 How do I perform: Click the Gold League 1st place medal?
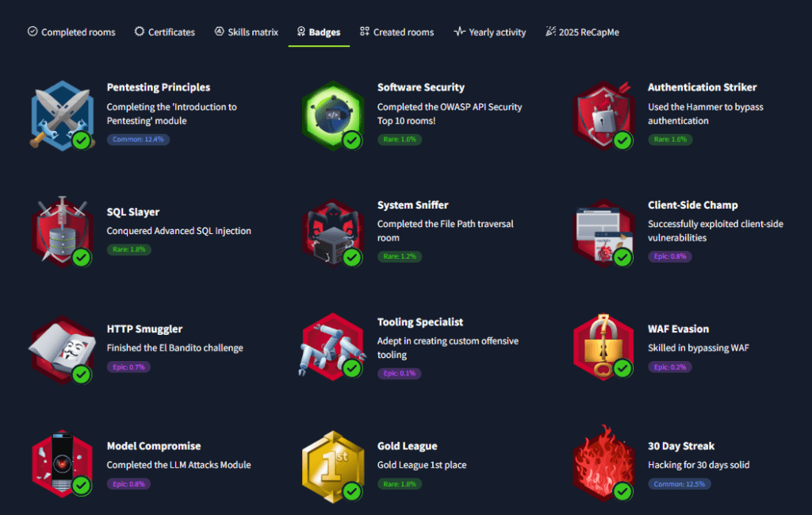pyautogui.click(x=332, y=467)
